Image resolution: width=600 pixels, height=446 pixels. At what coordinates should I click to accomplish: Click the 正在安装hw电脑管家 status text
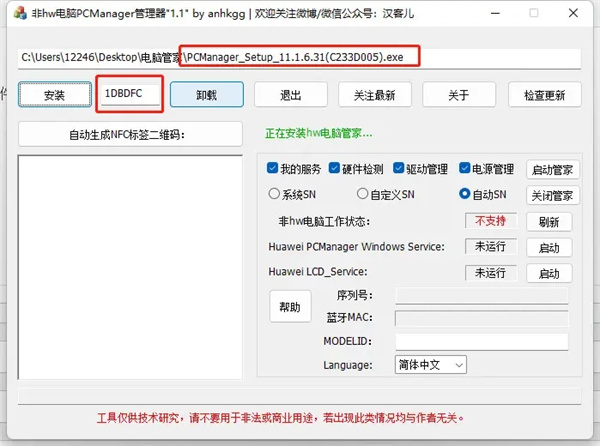[318, 133]
